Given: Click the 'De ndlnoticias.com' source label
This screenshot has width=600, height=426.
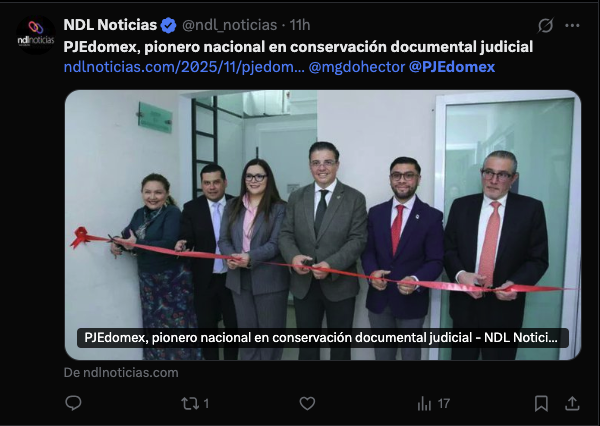Looking at the screenshot, I should click(121, 372).
